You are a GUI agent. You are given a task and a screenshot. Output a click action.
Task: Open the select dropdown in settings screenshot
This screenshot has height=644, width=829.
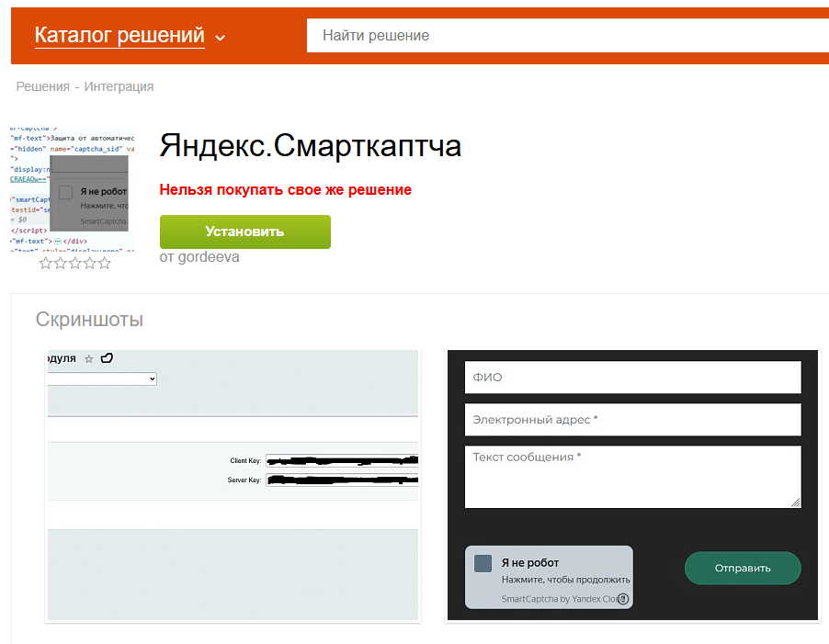pyautogui.click(x=101, y=378)
